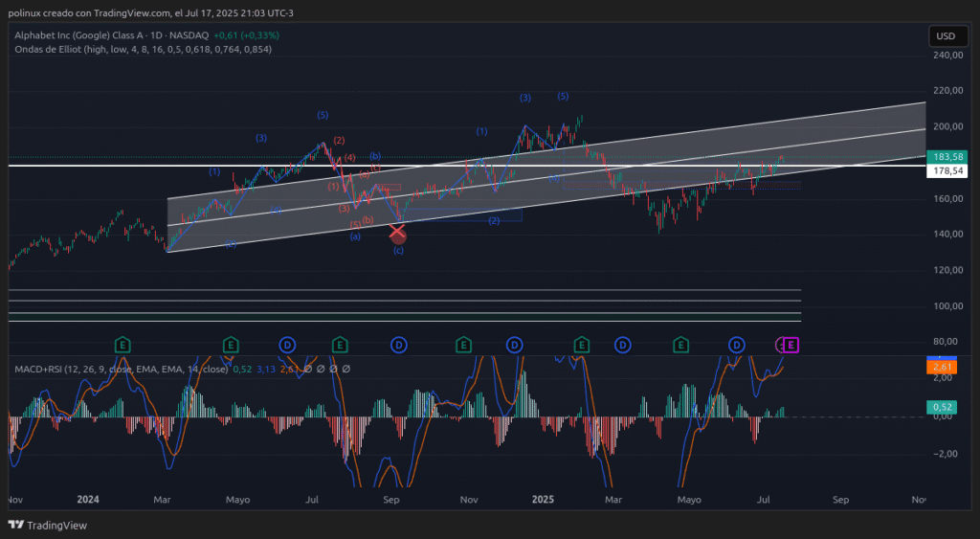Click the 2025 label on the time axis
The image size is (980, 539).
(543, 500)
